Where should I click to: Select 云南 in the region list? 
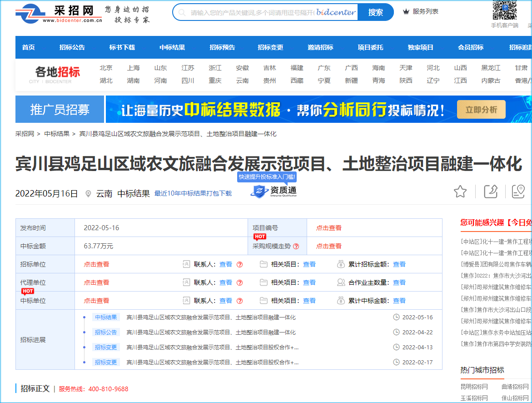pos(242,81)
